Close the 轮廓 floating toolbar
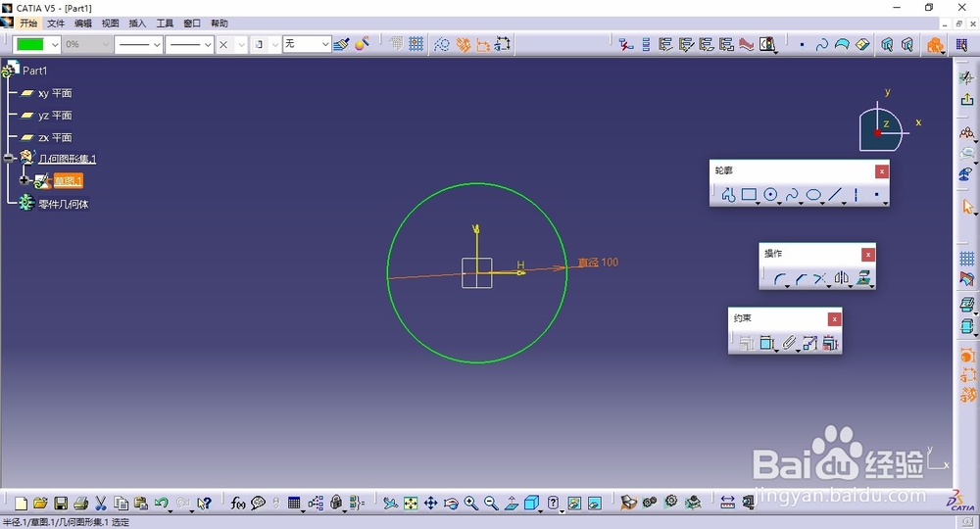This screenshot has height=529, width=980. pos(881,171)
